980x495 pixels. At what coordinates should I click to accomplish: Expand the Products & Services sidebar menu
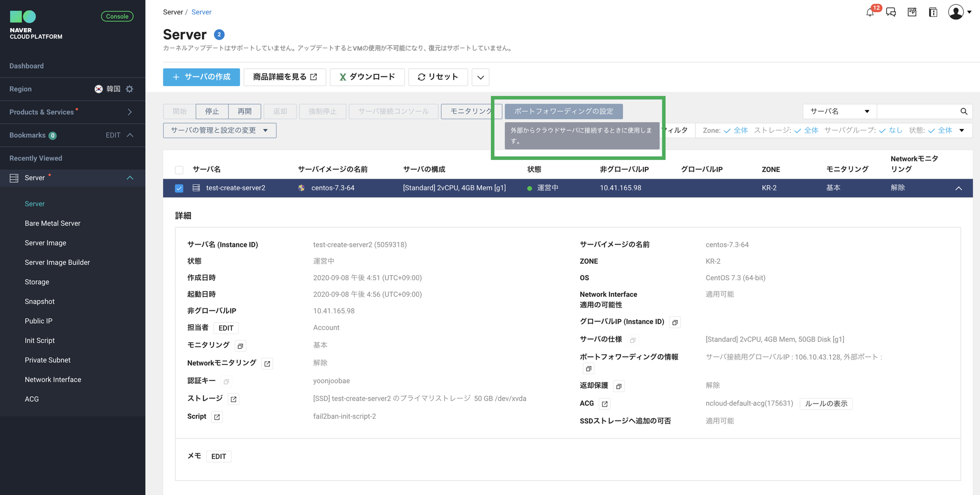[x=129, y=112]
